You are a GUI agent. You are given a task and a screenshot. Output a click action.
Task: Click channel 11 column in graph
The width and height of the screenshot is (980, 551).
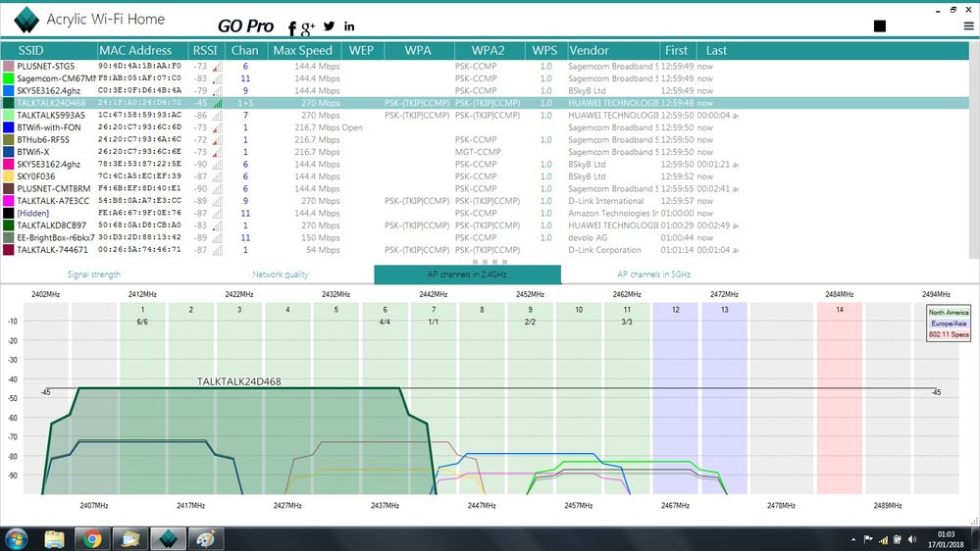[627, 399]
